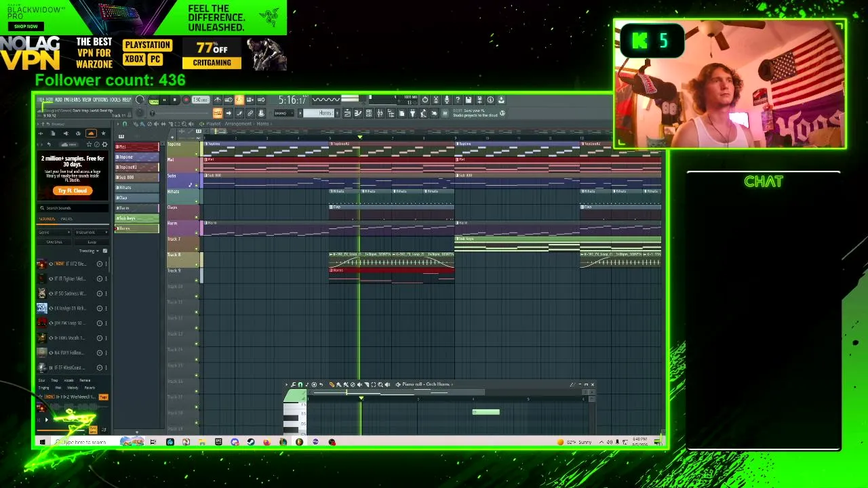This screenshot has height=488, width=868.
Task: Open the three-dot menu for the Sadness sample
Action: [106, 293]
